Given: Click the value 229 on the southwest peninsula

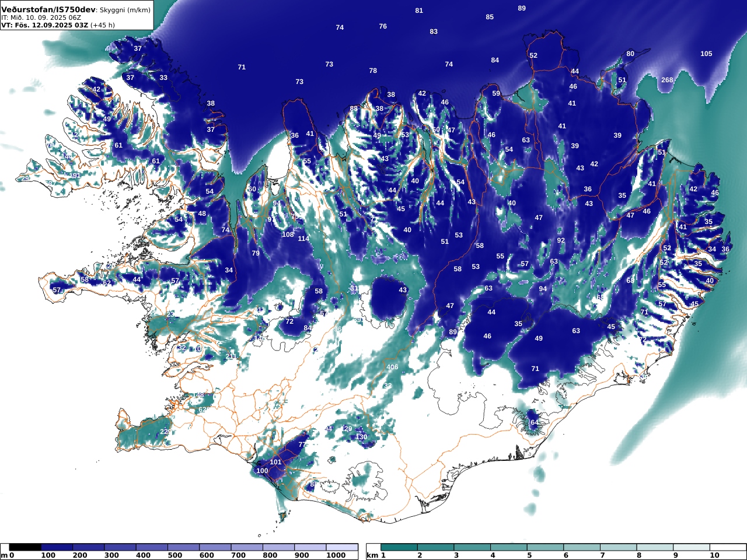Looking at the screenshot, I should pos(166,432).
